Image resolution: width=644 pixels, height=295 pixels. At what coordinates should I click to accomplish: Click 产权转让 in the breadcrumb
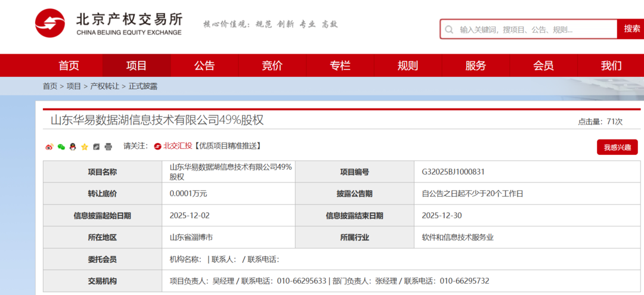[104, 86]
